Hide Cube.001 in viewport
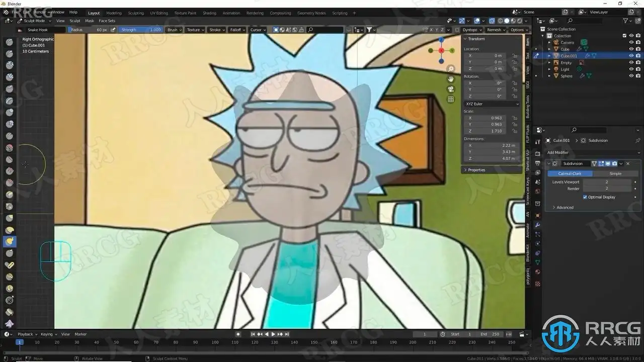The width and height of the screenshot is (644, 362). coord(631,56)
